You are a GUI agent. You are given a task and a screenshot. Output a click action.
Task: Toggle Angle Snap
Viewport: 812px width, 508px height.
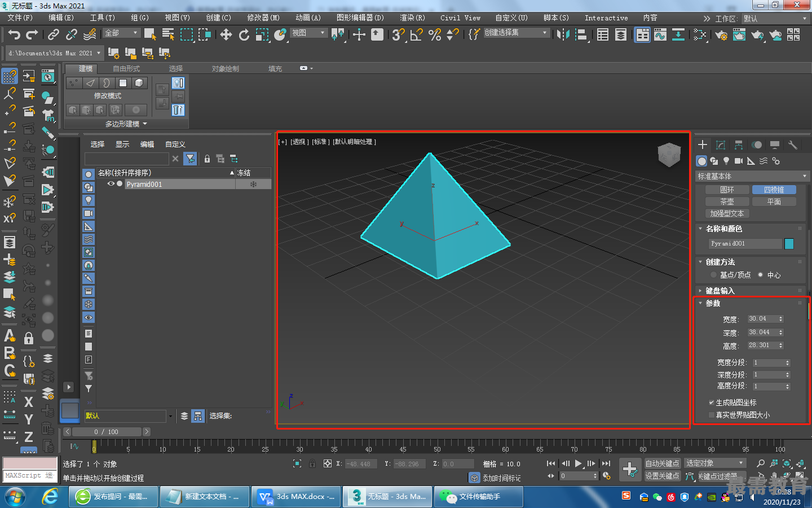click(417, 35)
